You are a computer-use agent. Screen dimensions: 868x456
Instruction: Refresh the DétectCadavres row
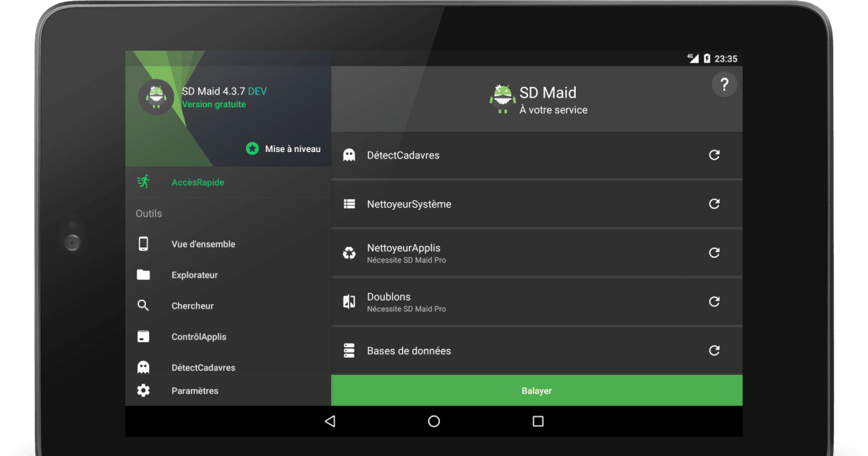pos(714,155)
